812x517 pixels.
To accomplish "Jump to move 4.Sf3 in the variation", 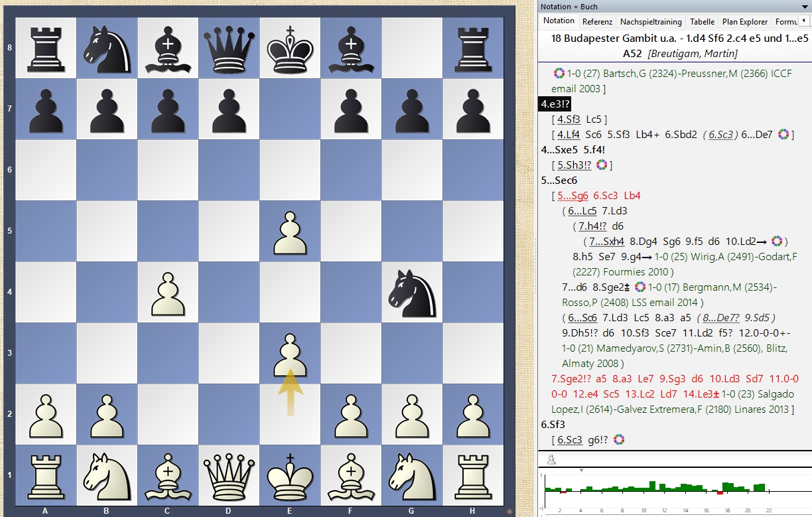I will click(569, 119).
